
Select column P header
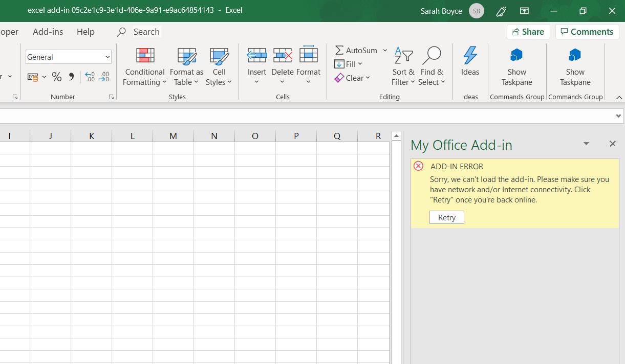coord(296,135)
